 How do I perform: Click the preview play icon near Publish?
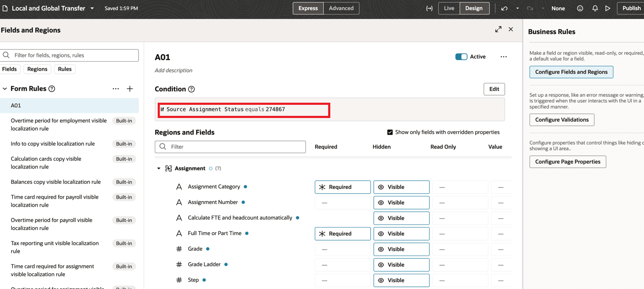click(x=608, y=8)
